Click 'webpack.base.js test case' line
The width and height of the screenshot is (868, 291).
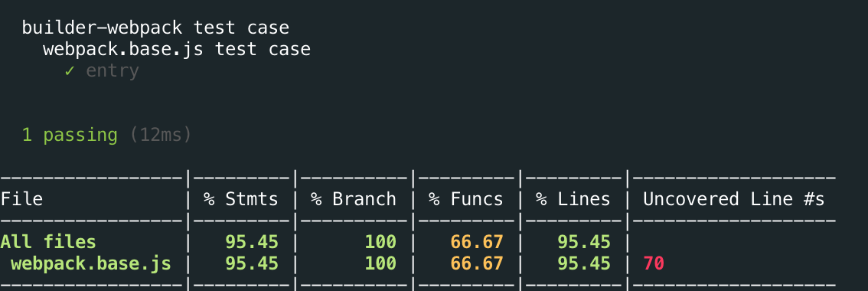coord(177,49)
